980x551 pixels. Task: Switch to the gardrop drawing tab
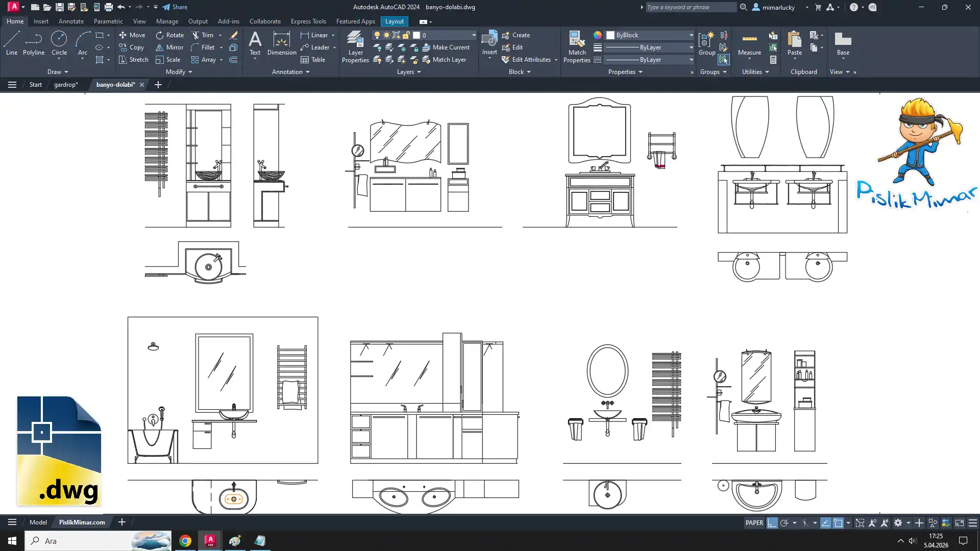point(66,85)
